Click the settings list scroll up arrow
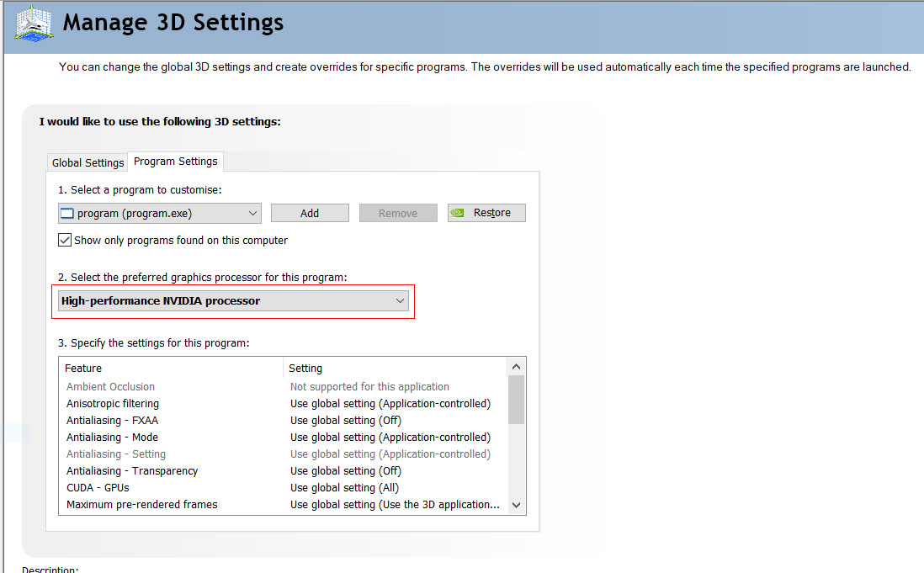Viewport: 924px width, 573px height. 516,366
